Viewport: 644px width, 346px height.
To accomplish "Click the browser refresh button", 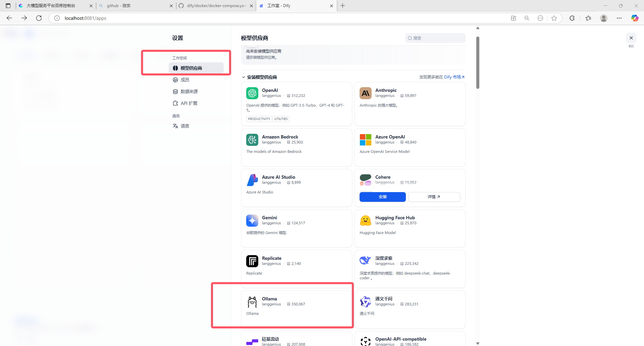I will pos(39,18).
